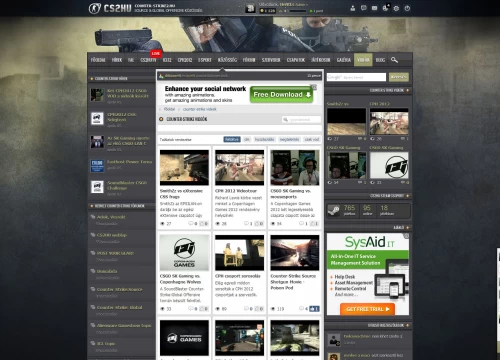Click the CS2HU logo

[110, 8]
